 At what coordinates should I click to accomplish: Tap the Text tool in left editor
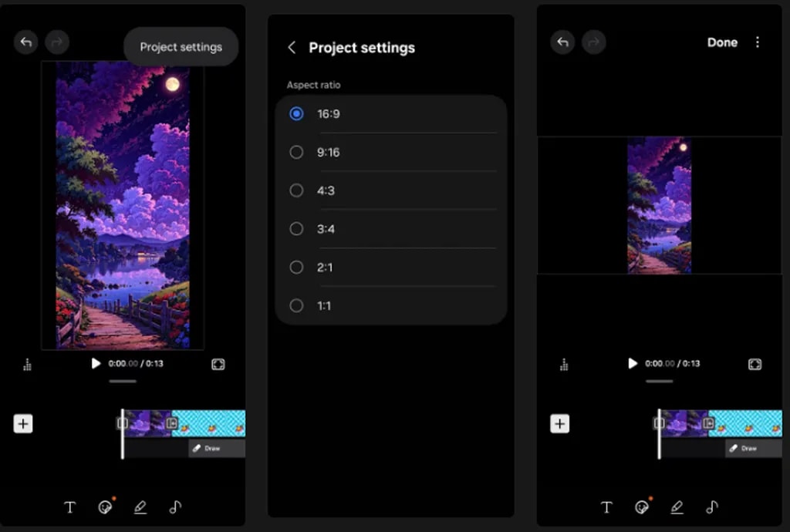(69, 507)
